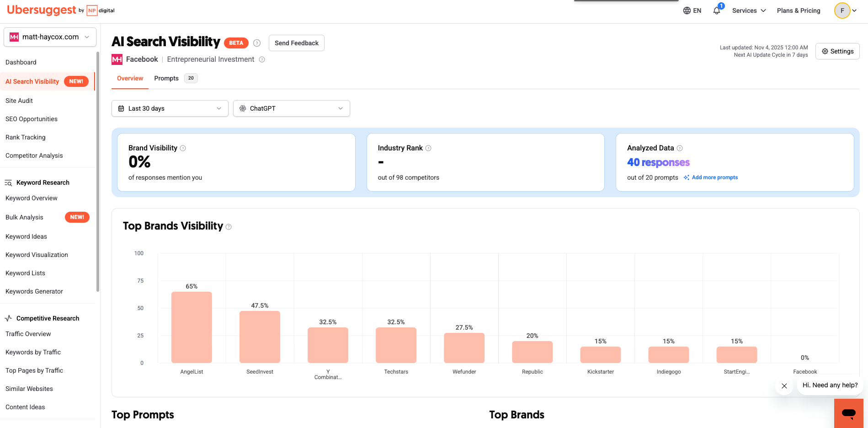Image resolution: width=868 pixels, height=428 pixels.
Task: Click the language globe icon
Action: 687,11
